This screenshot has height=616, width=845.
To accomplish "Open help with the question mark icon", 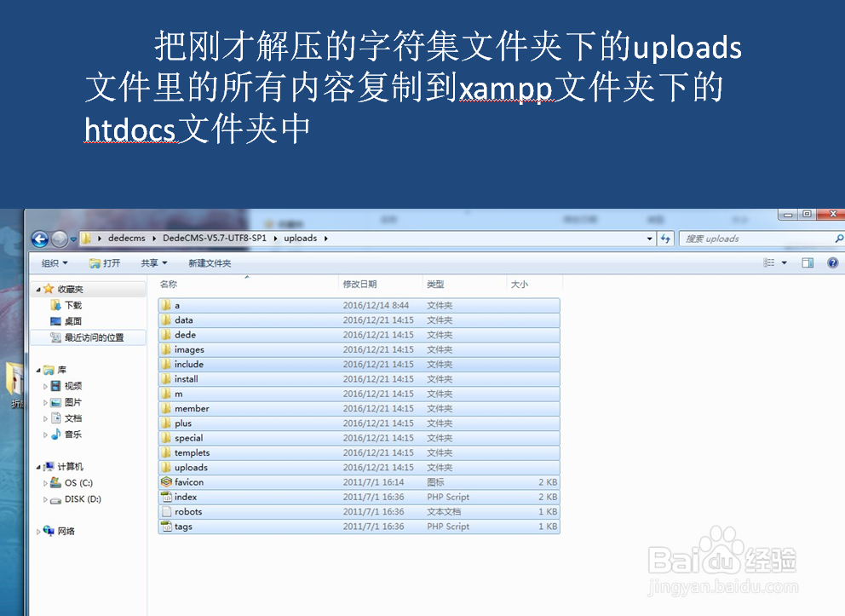I will pos(832,262).
